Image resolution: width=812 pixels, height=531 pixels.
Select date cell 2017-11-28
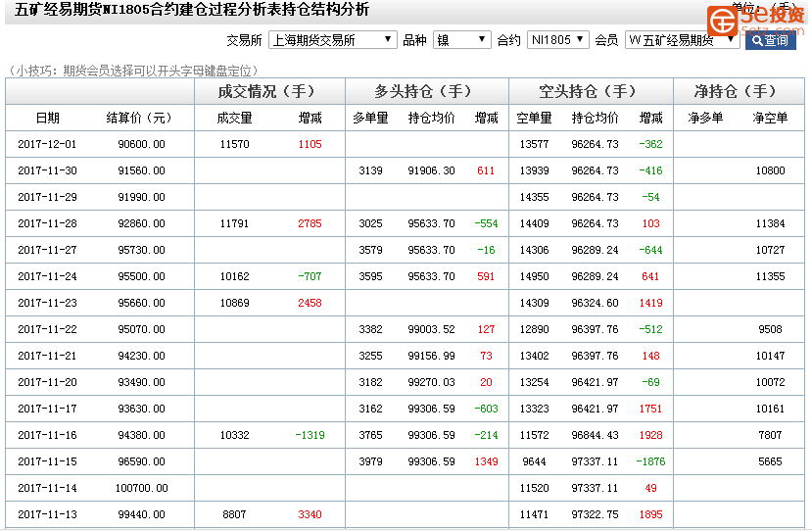click(x=47, y=223)
